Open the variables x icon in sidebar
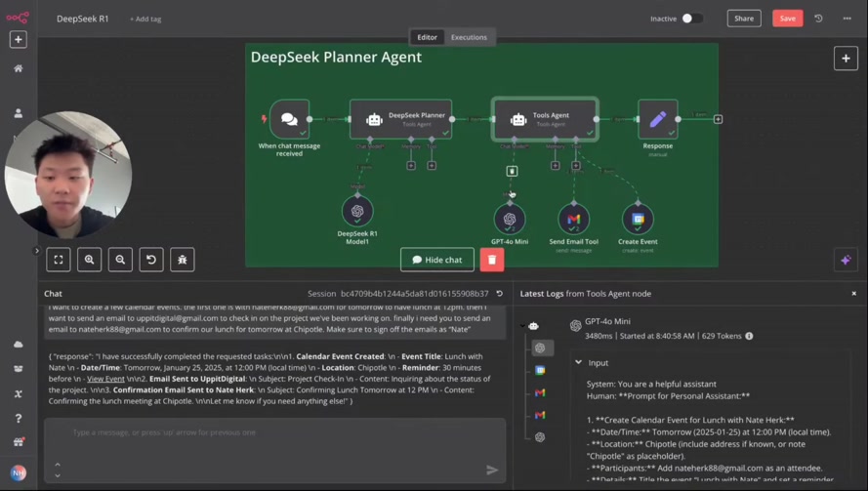Screen dimensions: 868x491 pyautogui.click(x=19, y=393)
